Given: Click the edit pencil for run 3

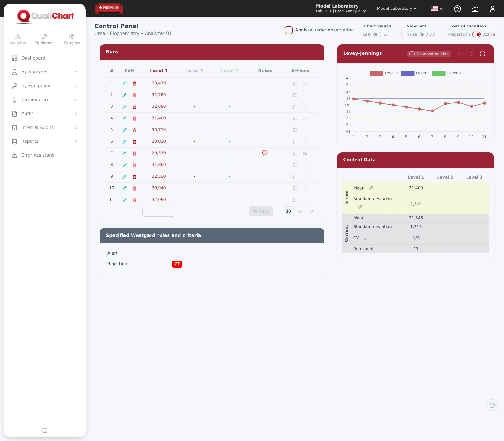Looking at the screenshot, I should point(124,107).
